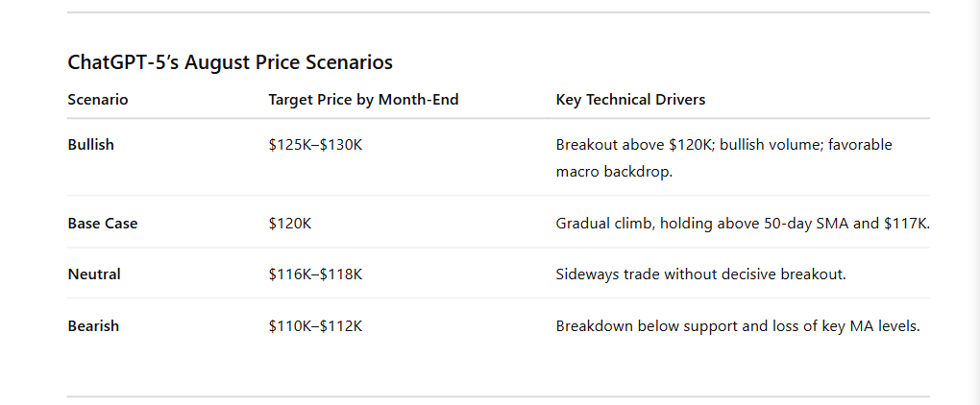Click the $116K–$118K target price cell
The width and height of the screenshot is (980, 405).
click(x=315, y=274)
